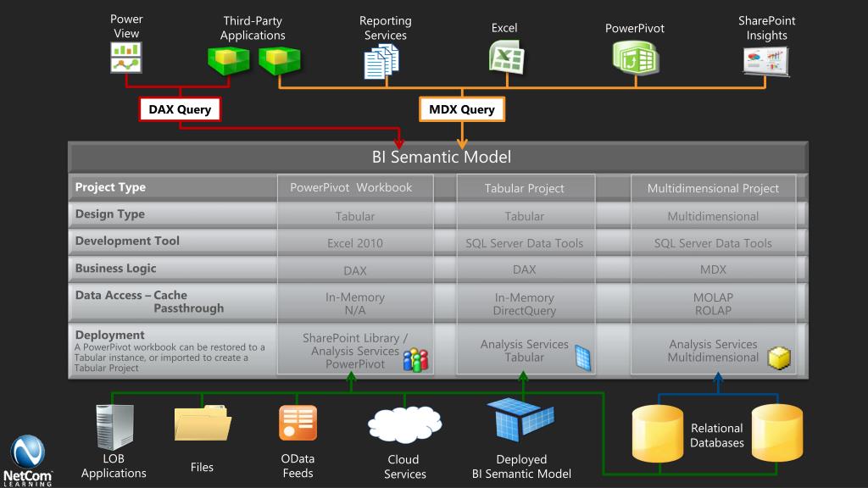Click the Excel 2010 cell
This screenshot has width=868, height=488.
click(355, 243)
